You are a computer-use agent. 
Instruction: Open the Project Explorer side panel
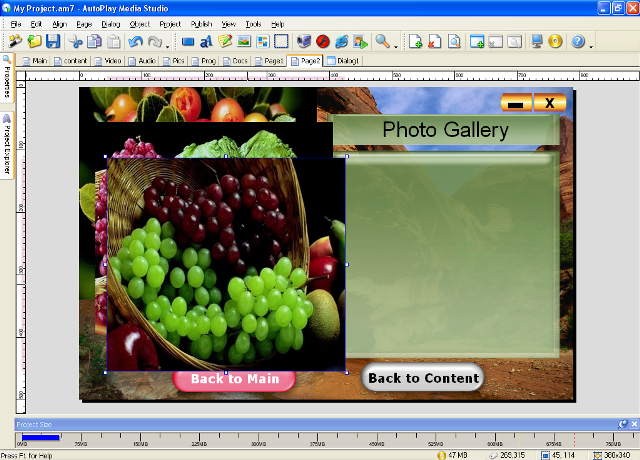(6, 145)
